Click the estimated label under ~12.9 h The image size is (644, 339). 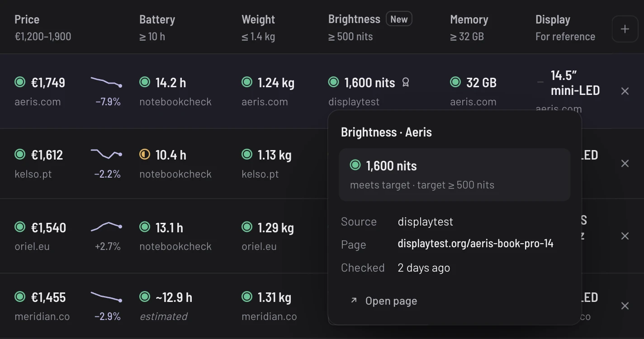tap(163, 316)
